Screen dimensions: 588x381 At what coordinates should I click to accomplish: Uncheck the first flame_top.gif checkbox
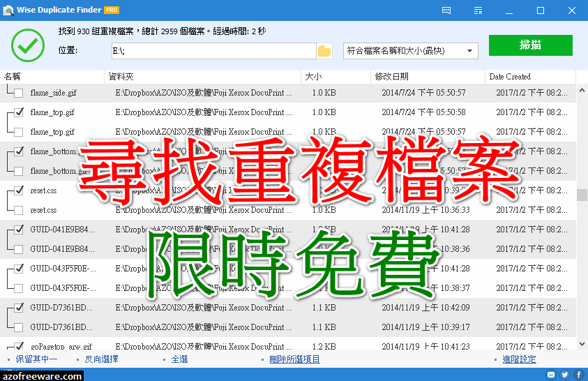(x=18, y=112)
